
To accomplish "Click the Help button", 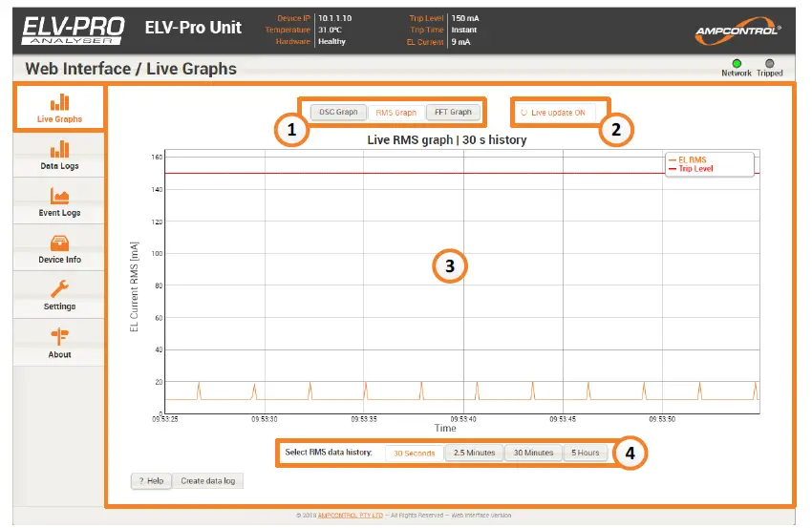I will (151, 481).
